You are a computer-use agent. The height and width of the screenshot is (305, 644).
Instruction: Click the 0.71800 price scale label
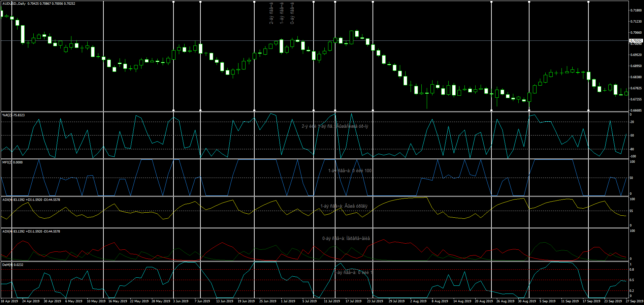pyautogui.click(x=636, y=10)
